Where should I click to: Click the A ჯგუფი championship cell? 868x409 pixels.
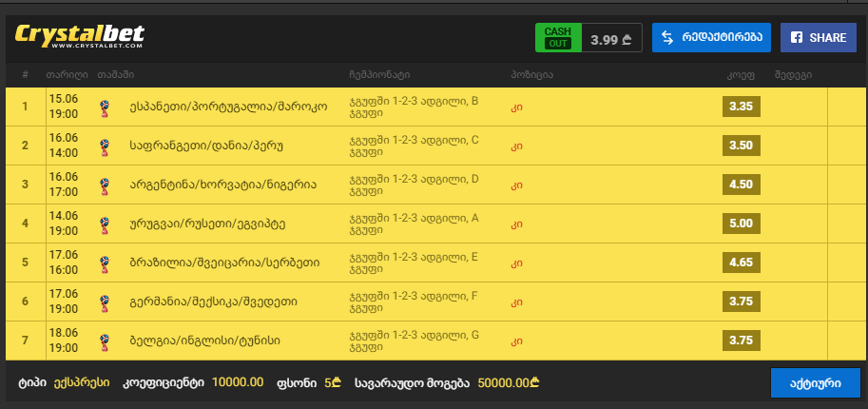(414, 224)
